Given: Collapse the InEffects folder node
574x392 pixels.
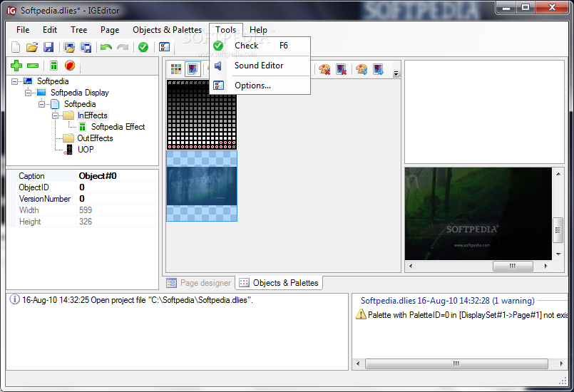Looking at the screenshot, I should pyautogui.click(x=56, y=115).
